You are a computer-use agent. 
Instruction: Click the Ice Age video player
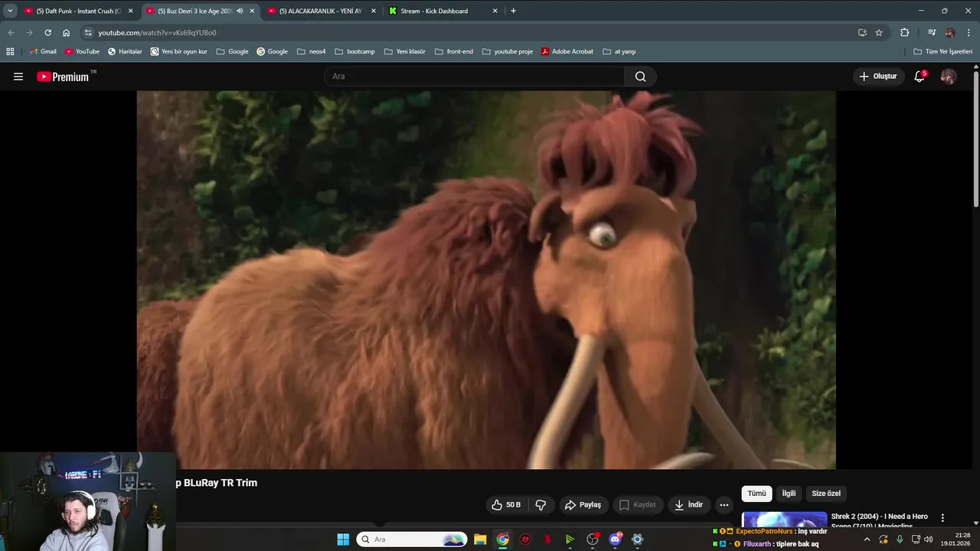point(486,280)
